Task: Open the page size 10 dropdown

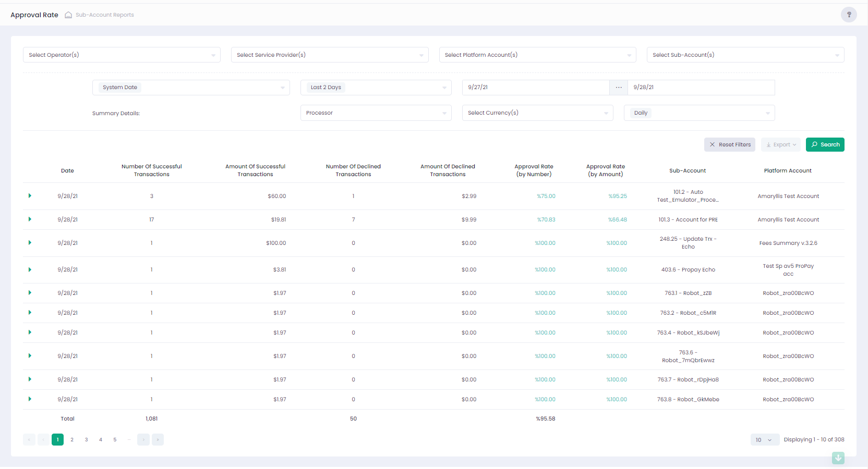Action: pos(764,440)
